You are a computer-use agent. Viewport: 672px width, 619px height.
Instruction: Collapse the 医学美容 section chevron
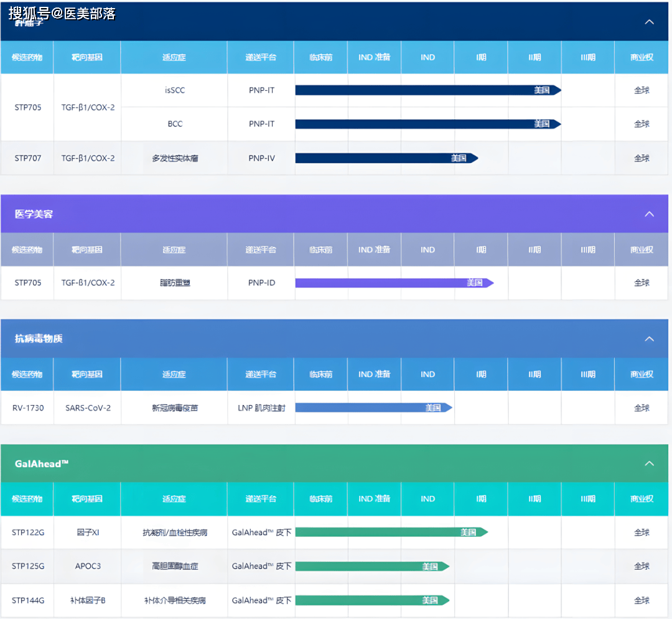click(x=649, y=214)
